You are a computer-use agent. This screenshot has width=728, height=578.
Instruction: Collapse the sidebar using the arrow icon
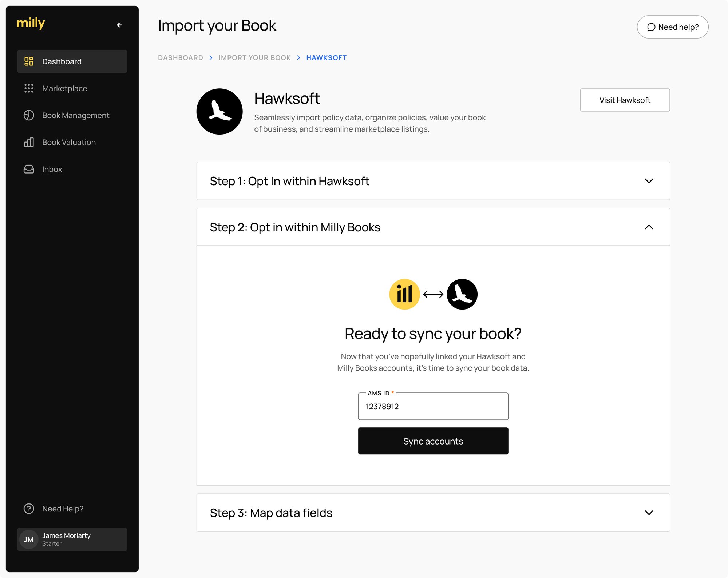pyautogui.click(x=119, y=25)
